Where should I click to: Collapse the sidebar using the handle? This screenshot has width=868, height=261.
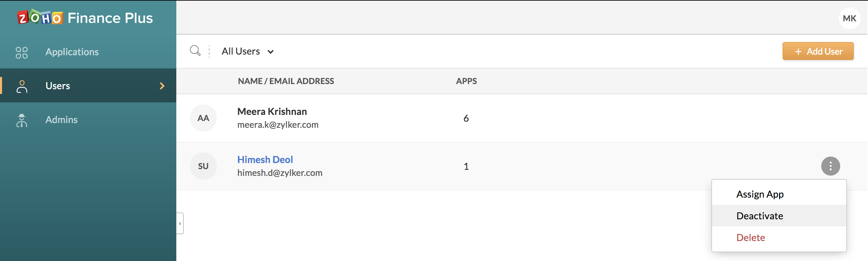(x=180, y=223)
